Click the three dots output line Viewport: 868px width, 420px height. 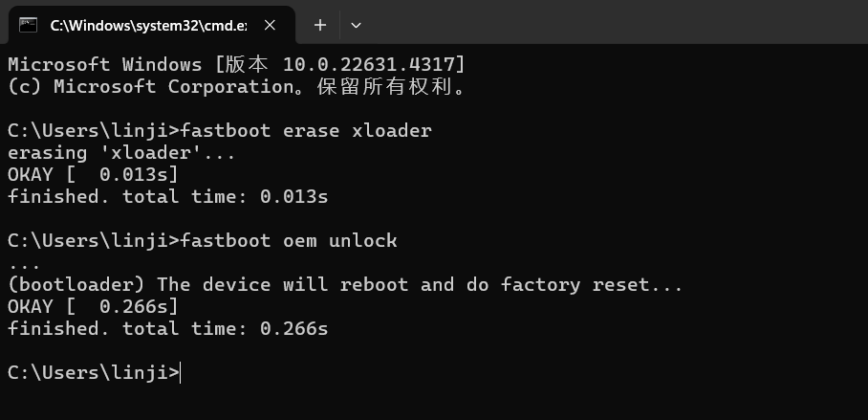24,266
